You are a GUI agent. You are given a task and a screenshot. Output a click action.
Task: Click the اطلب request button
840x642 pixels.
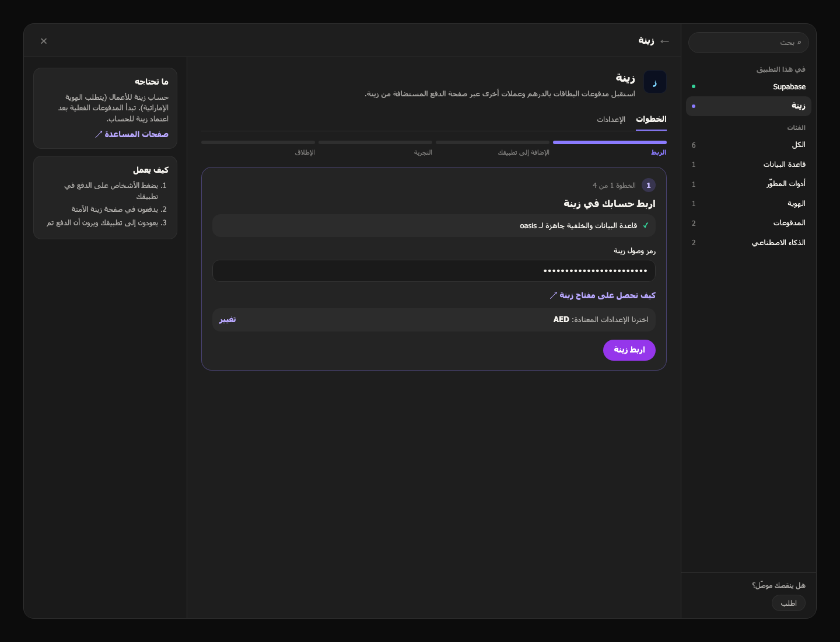789,603
